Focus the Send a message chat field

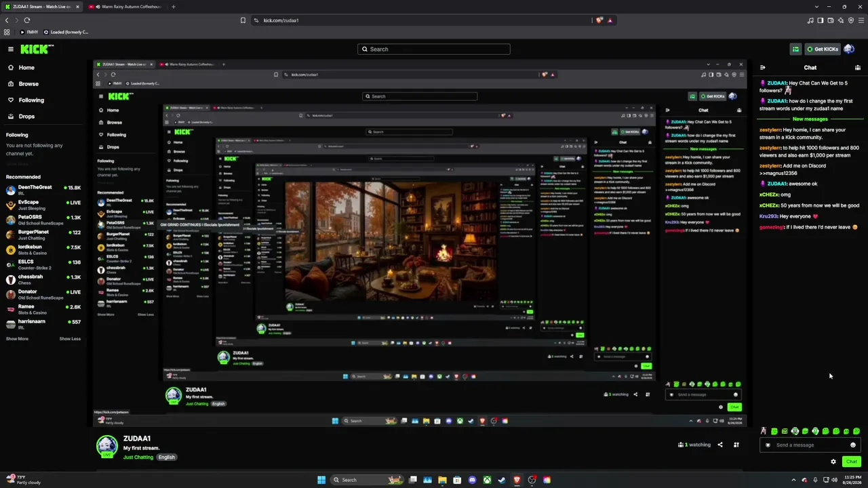[810, 445]
